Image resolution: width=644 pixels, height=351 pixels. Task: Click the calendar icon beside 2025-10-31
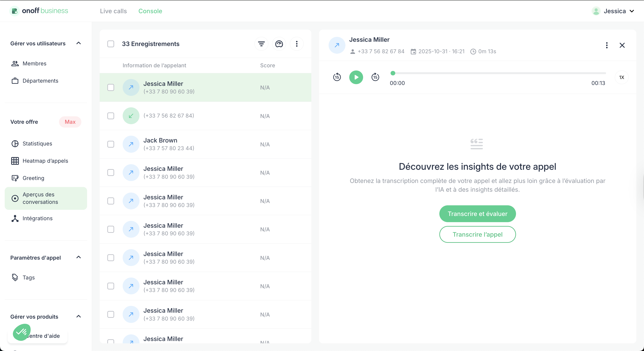(413, 52)
